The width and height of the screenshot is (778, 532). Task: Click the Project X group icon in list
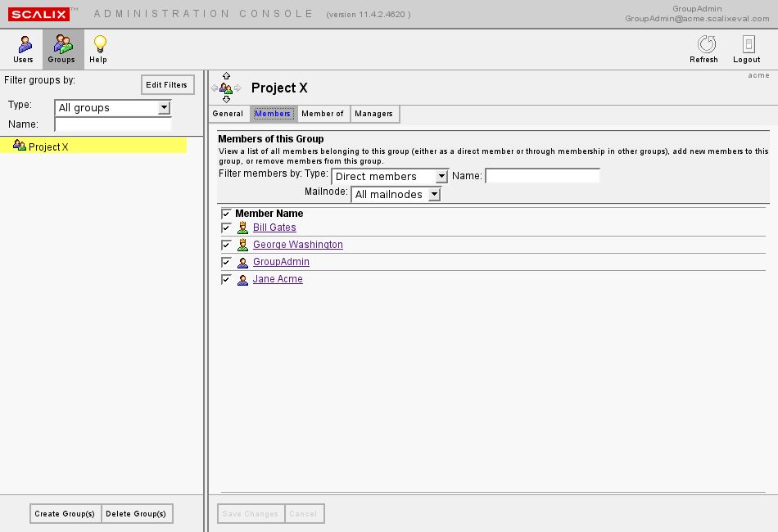click(20, 146)
